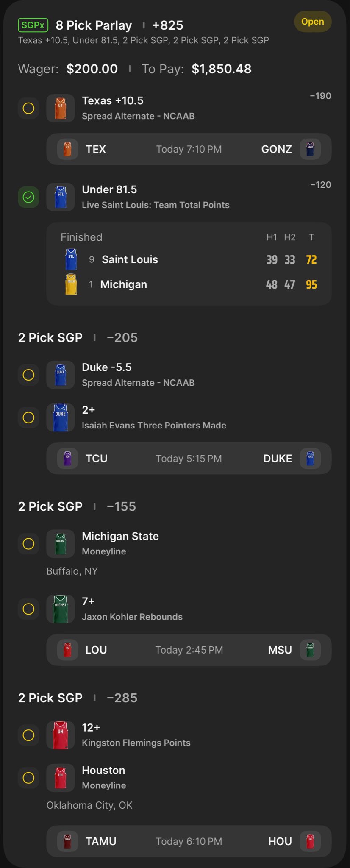Screen dimensions: 350x868
Task: Open the LOU vs MSU matchup bar
Action: [189, 650]
